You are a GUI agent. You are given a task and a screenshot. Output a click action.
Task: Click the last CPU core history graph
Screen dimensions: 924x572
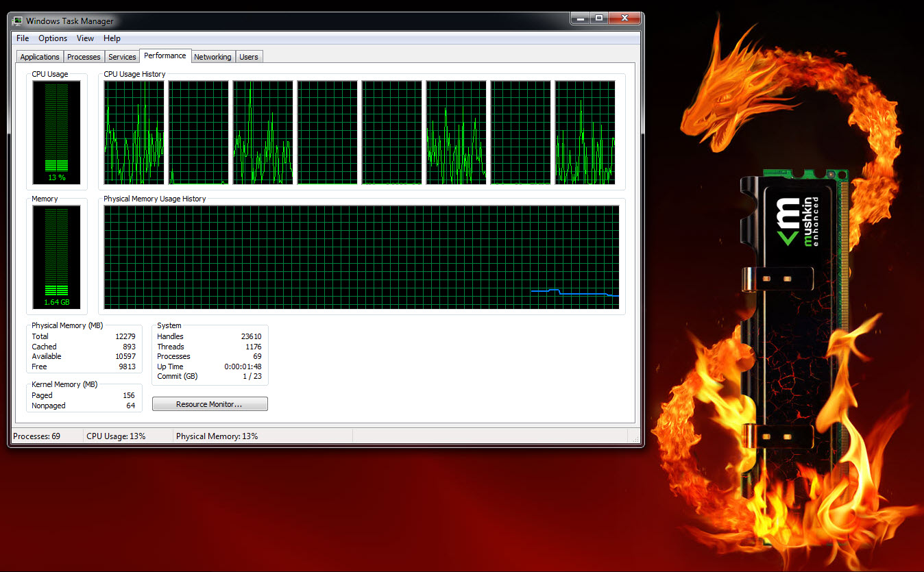585,132
